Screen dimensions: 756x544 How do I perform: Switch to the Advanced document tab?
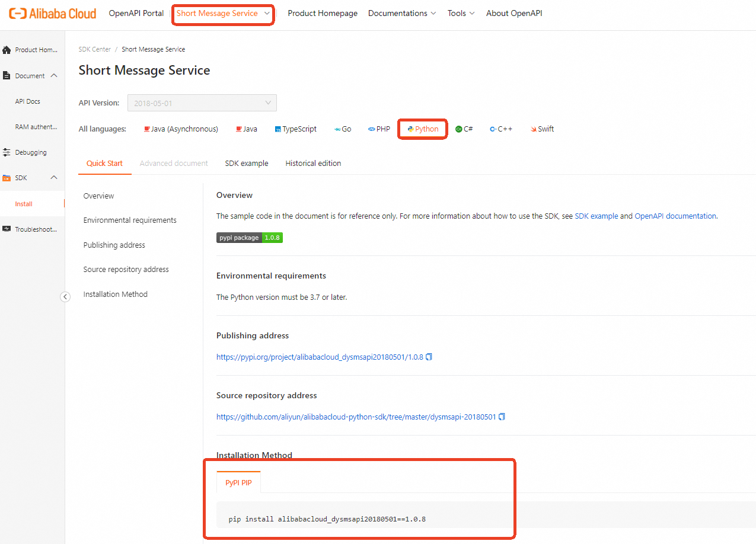174,163
